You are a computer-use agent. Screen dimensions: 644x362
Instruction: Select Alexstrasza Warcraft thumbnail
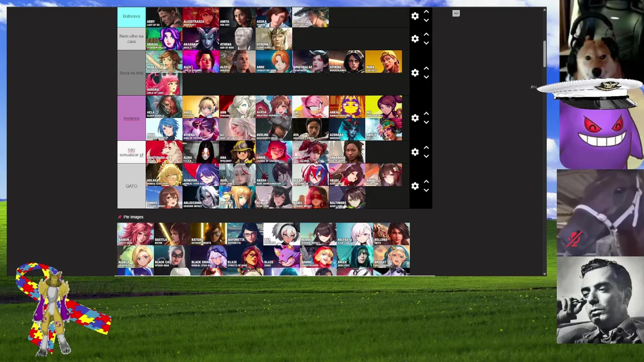(201, 16)
